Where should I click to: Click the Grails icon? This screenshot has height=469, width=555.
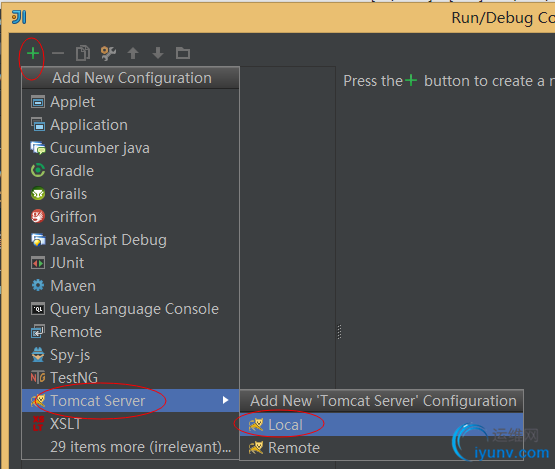tap(38, 194)
